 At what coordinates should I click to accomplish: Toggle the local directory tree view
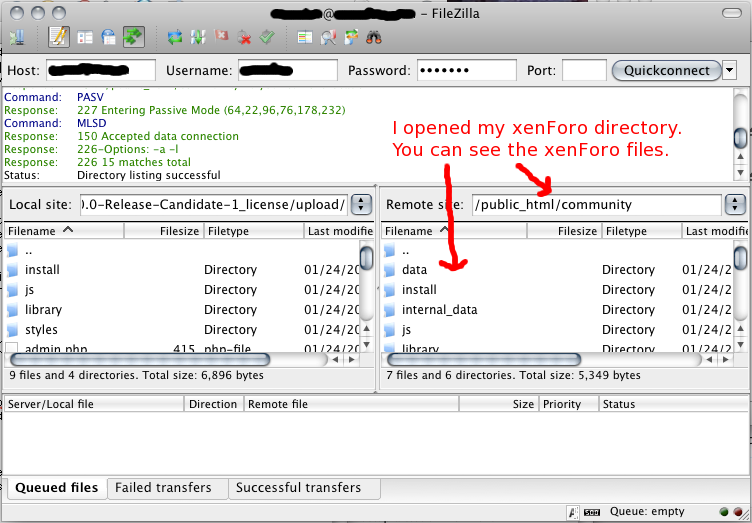coord(84,38)
